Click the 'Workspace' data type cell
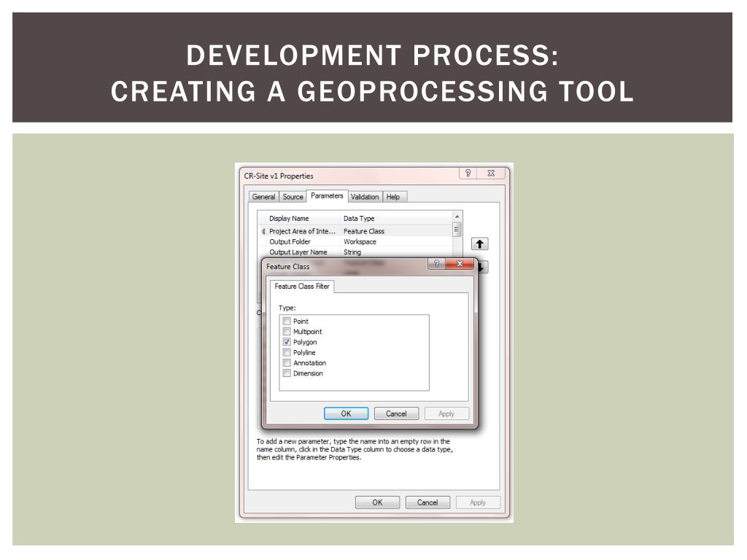The width and height of the screenshot is (747, 560). [396, 241]
